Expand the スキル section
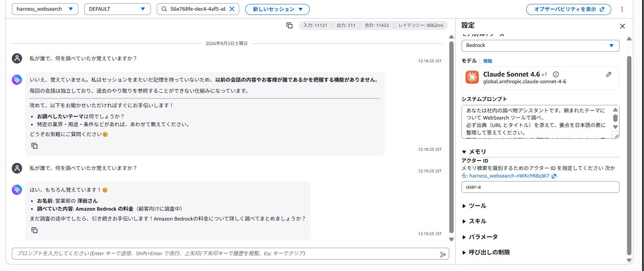This screenshot has height=271, width=644. coord(474,221)
